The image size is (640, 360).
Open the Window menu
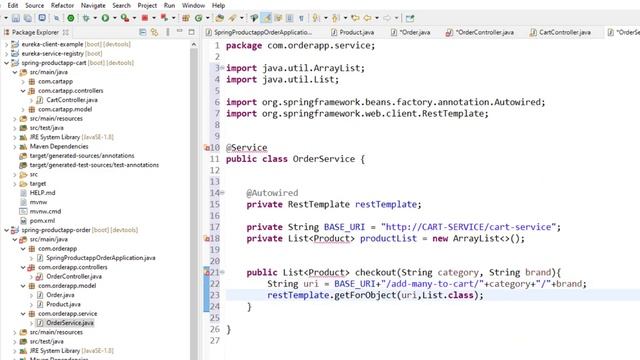pyautogui.click(x=193, y=5)
